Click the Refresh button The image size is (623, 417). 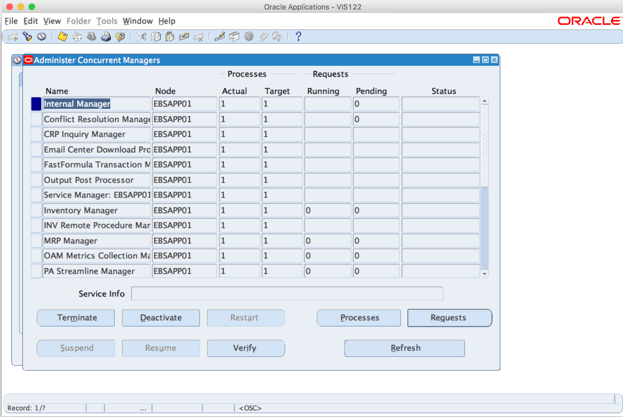point(404,348)
